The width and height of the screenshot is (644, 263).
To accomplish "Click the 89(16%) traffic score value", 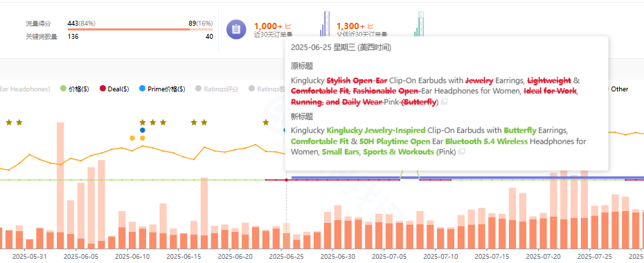I will (x=201, y=24).
